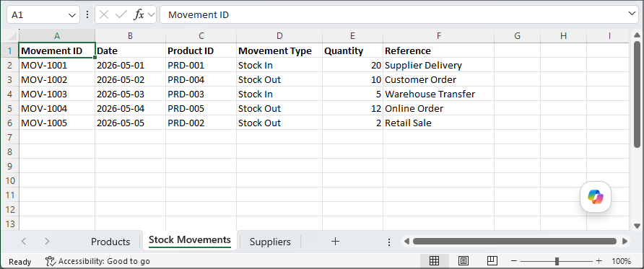Click the sheet tab bar options dots

389,242
